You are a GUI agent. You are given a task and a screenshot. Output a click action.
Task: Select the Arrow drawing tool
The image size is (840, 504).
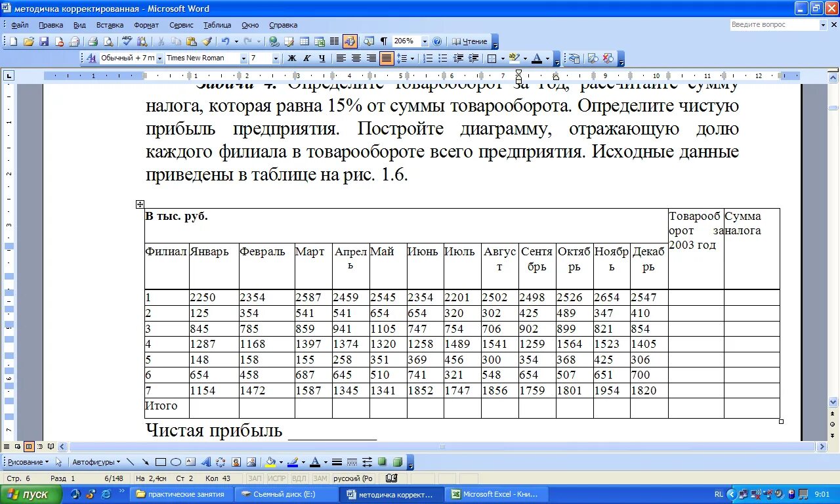[x=145, y=462]
